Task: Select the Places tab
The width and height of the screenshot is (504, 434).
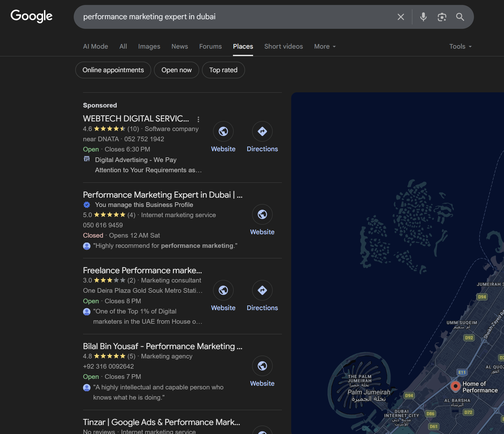Action: 243,46
